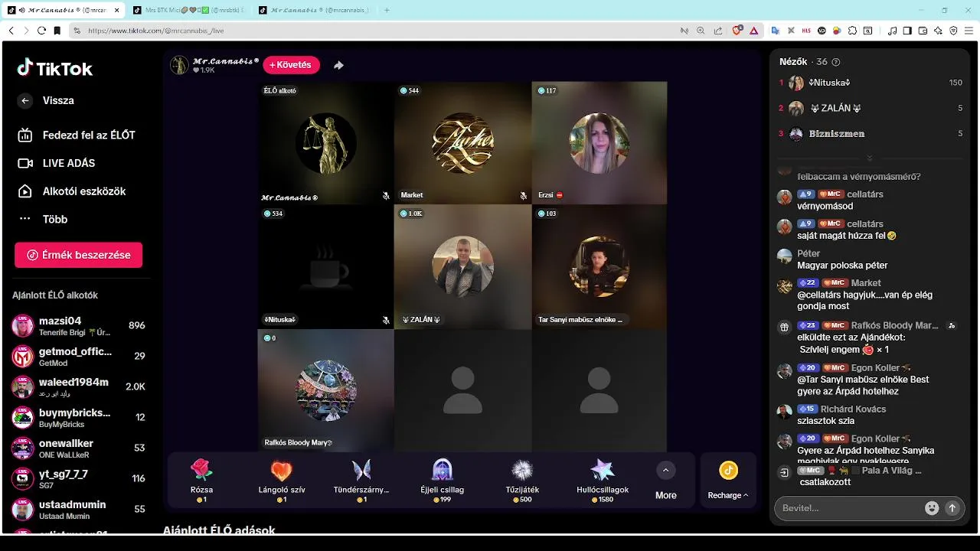
Task: Click the address bar URL
Action: coord(155,31)
